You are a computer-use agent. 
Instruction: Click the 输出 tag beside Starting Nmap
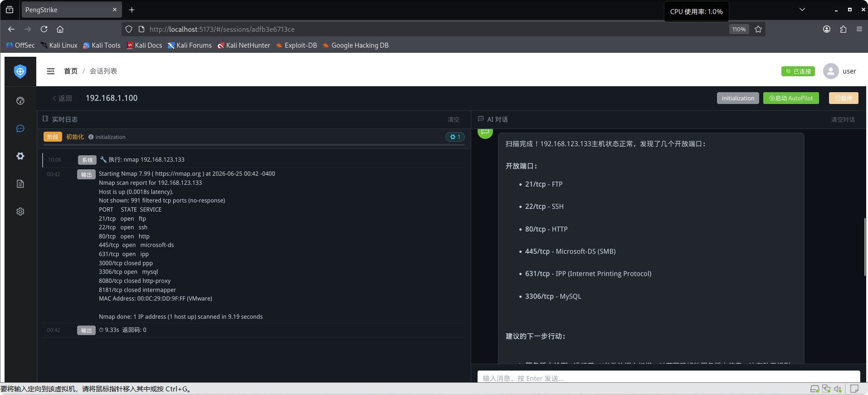[x=86, y=174]
